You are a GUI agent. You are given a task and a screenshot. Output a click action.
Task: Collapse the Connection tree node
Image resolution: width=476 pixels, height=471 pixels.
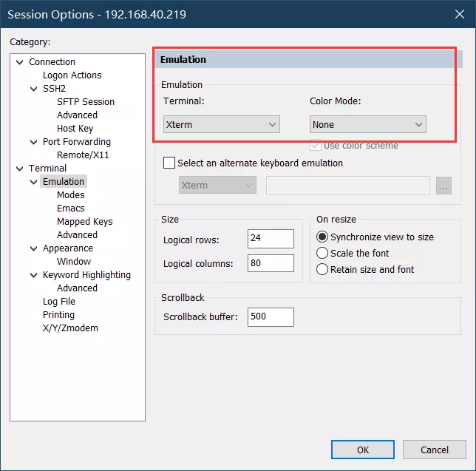tap(20, 62)
